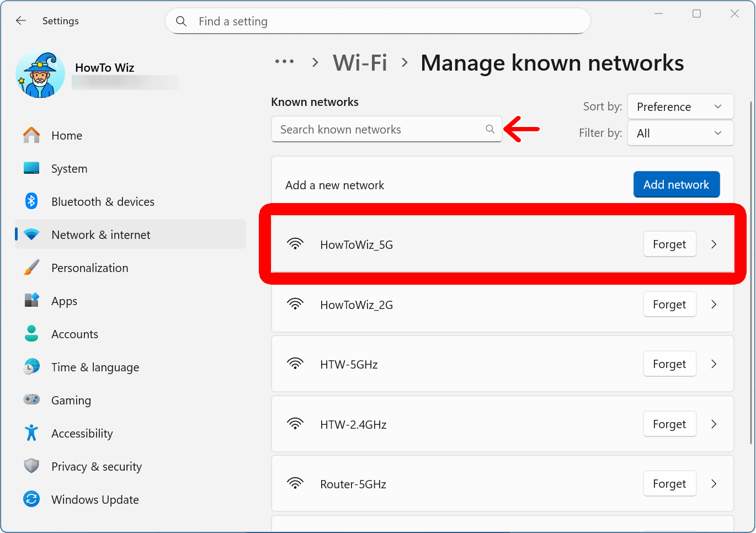Click the back arrow icon
This screenshot has height=533, width=756.
[20, 20]
